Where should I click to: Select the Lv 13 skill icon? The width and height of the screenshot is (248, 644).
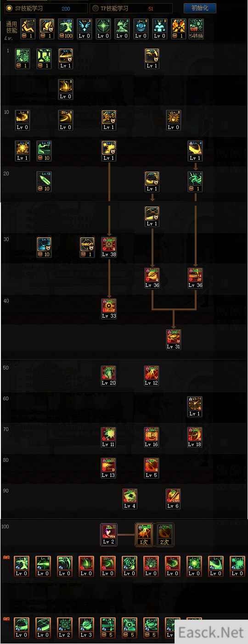point(109,468)
